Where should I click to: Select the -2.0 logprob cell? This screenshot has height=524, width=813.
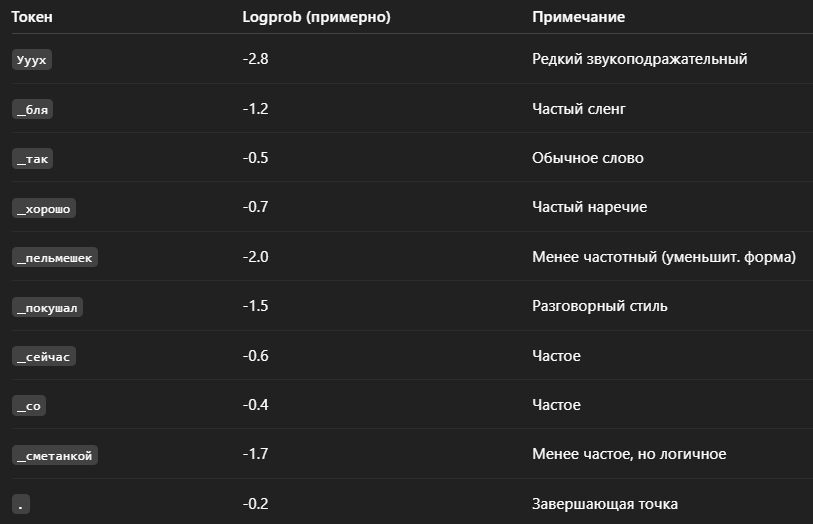pyautogui.click(x=256, y=257)
